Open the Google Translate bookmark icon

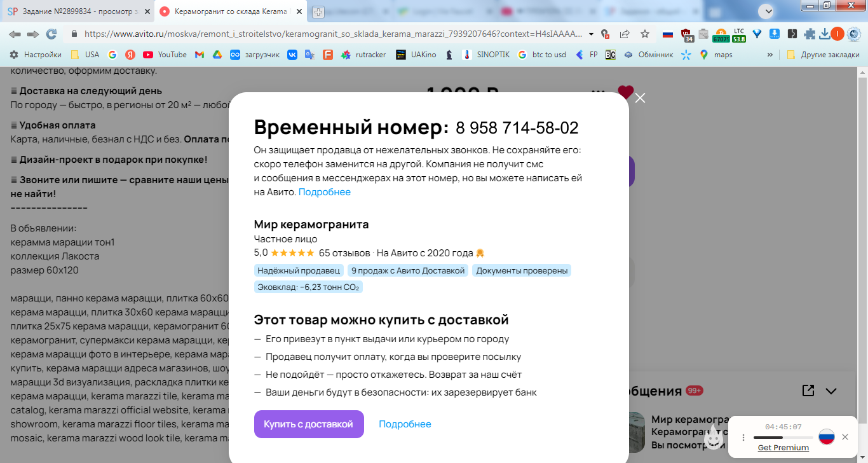tap(309, 55)
